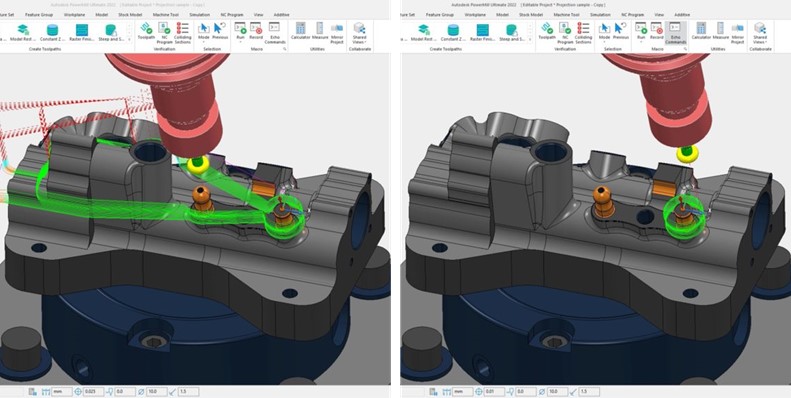
Task: Click tip radius field 1.5 in left window
Action: pyautogui.click(x=189, y=391)
